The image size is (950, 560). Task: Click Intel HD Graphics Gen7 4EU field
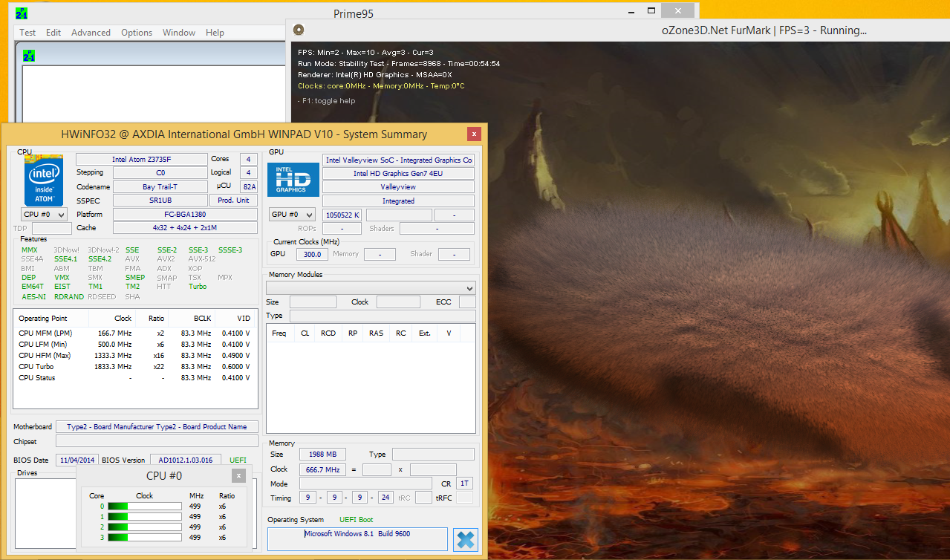398,173
